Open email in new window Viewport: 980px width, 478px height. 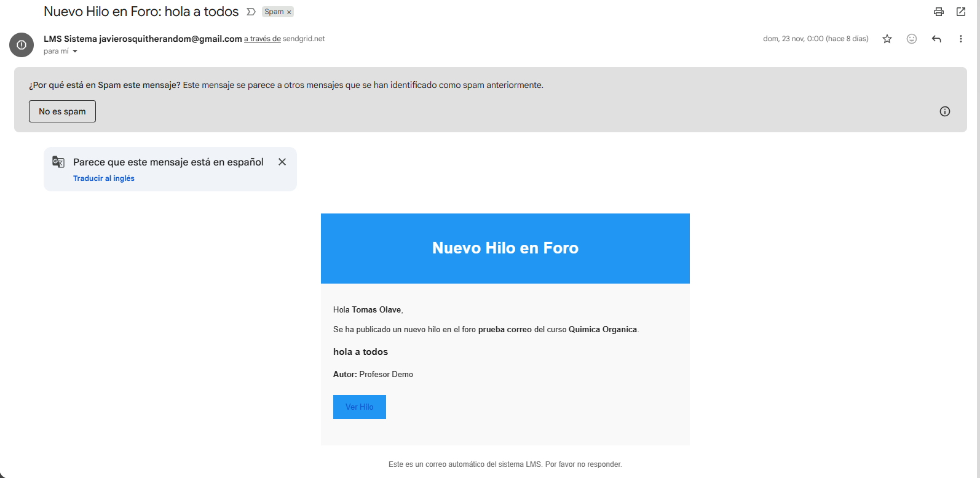961,12
